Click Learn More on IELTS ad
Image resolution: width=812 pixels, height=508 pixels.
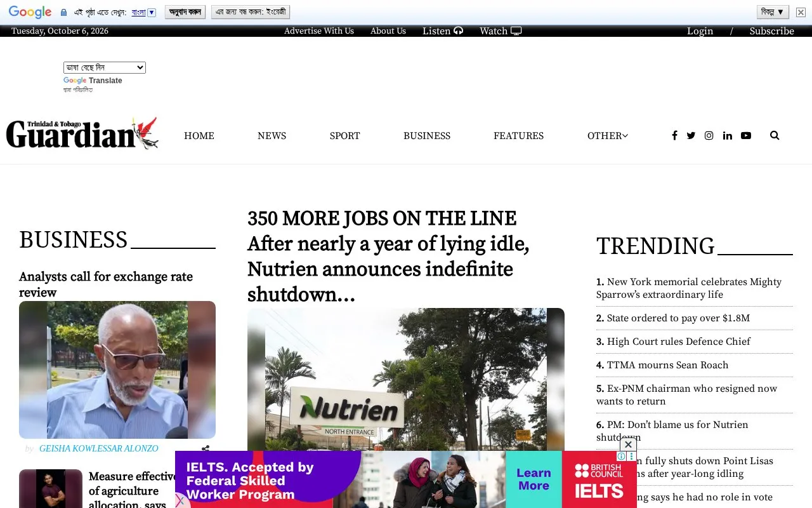[x=534, y=479]
